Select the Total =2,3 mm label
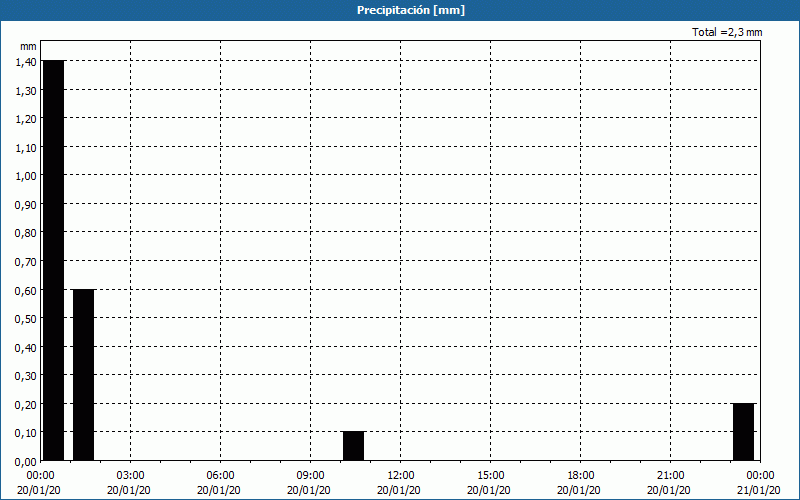Screen dimensions: 800x500 [x=727, y=32]
